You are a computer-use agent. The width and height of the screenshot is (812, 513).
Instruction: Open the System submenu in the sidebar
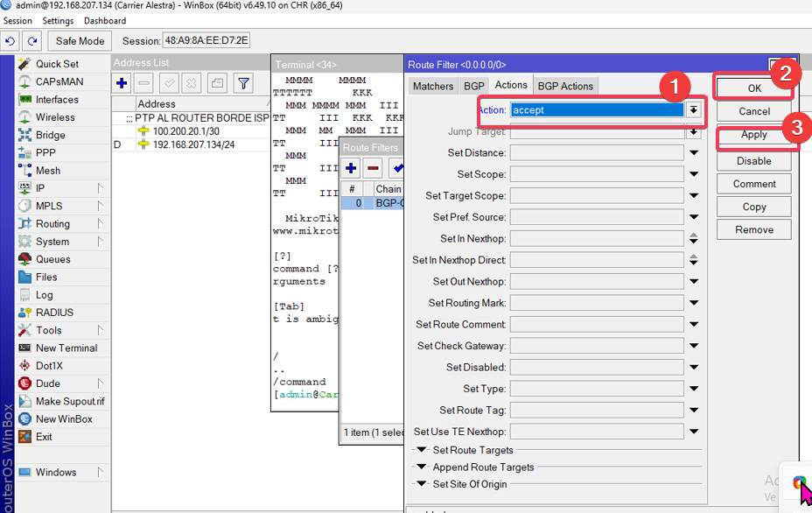[63, 242]
